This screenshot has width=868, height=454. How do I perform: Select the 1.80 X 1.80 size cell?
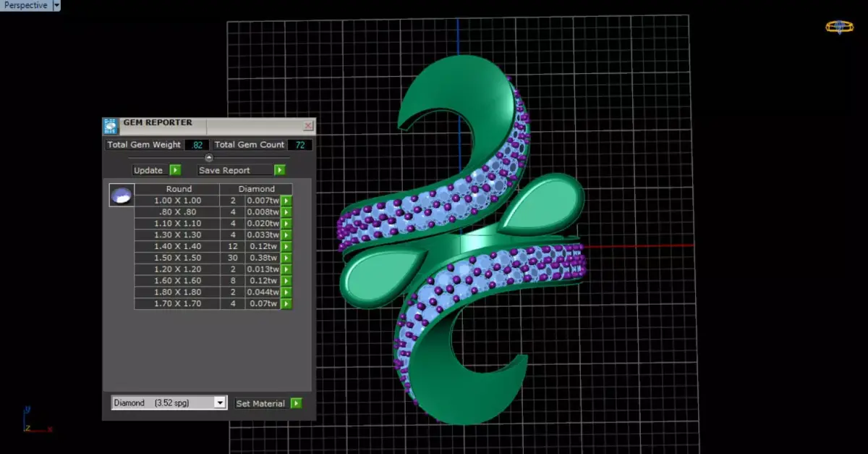(177, 293)
